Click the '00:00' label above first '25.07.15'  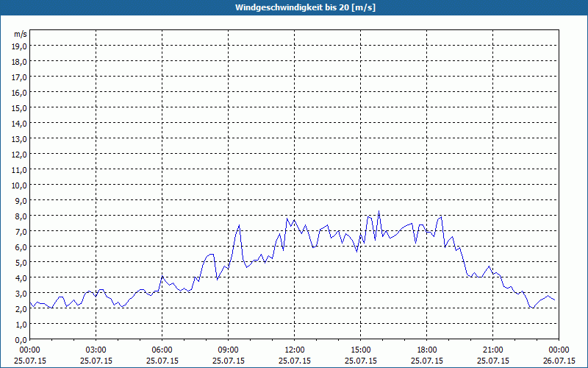(30, 350)
